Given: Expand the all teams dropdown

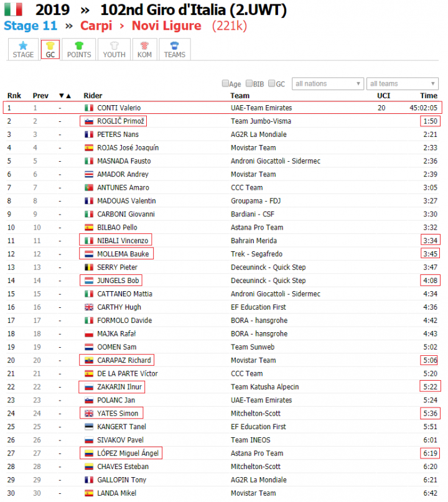Looking at the screenshot, I should [402, 83].
